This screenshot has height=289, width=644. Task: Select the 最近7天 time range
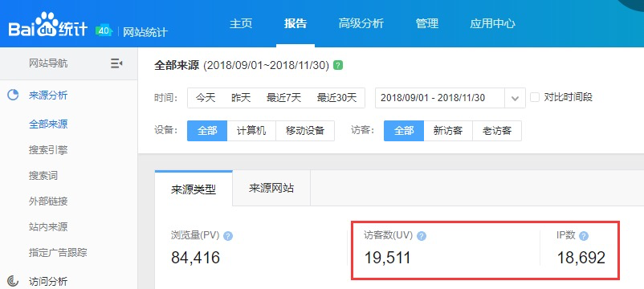[x=283, y=98]
